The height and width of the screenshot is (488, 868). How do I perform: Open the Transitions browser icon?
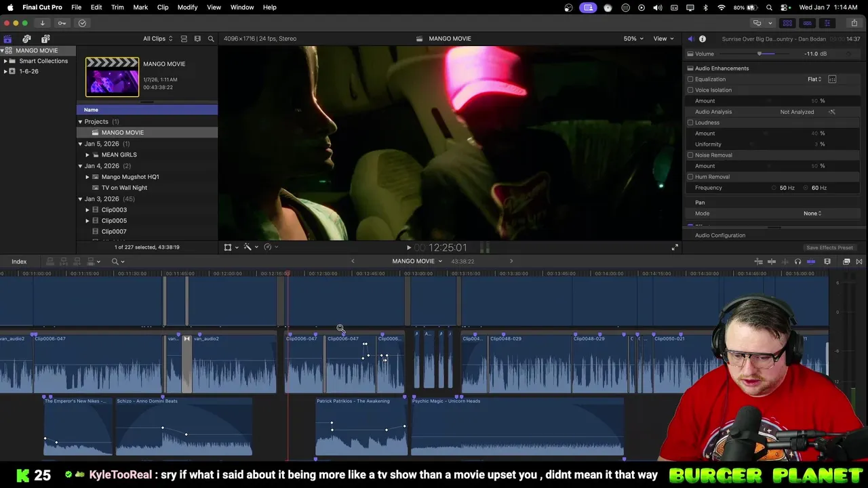click(859, 262)
